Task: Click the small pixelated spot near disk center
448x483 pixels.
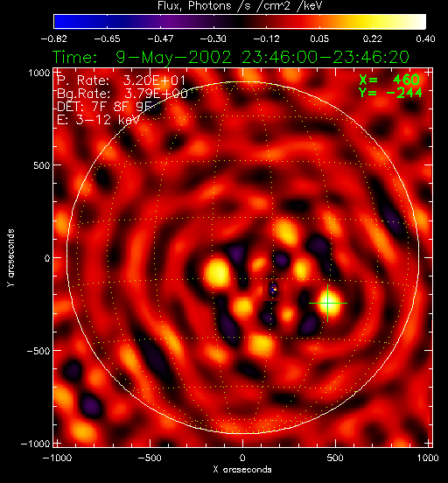Action: point(273,290)
